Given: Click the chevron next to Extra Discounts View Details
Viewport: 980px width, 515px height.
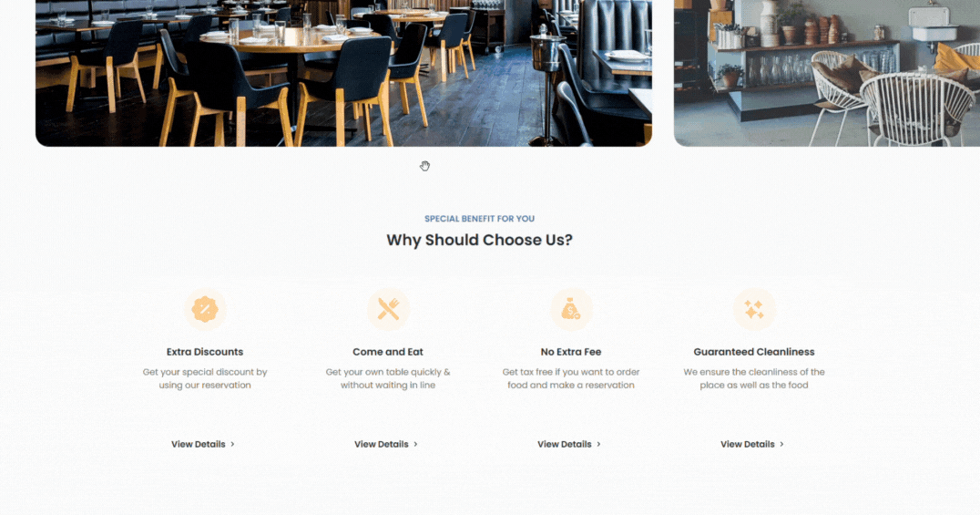Looking at the screenshot, I should pos(232,444).
